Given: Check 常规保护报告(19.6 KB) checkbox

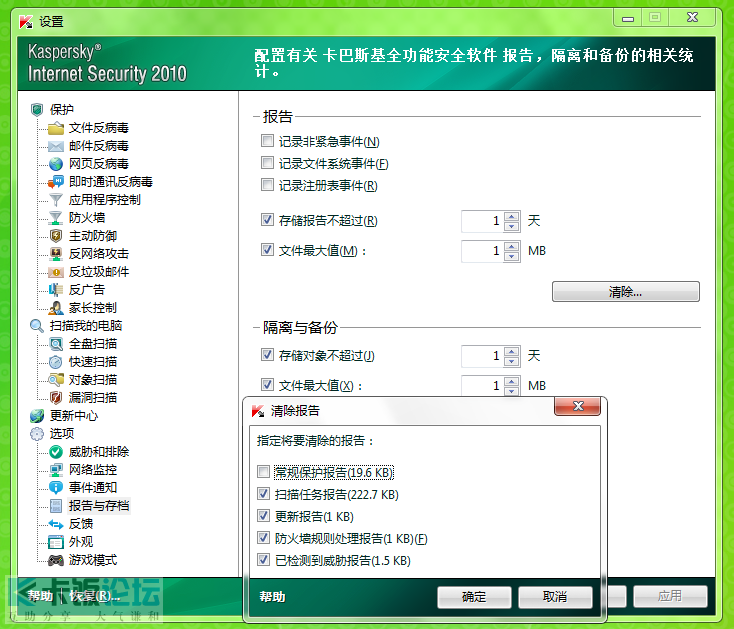Looking at the screenshot, I should click(x=264, y=471).
